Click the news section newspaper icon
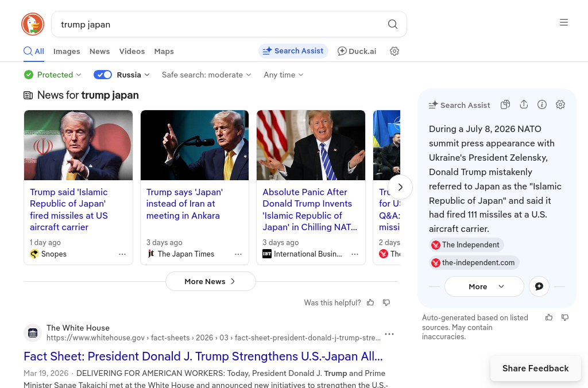The width and height of the screenshot is (588, 388). click(x=28, y=95)
